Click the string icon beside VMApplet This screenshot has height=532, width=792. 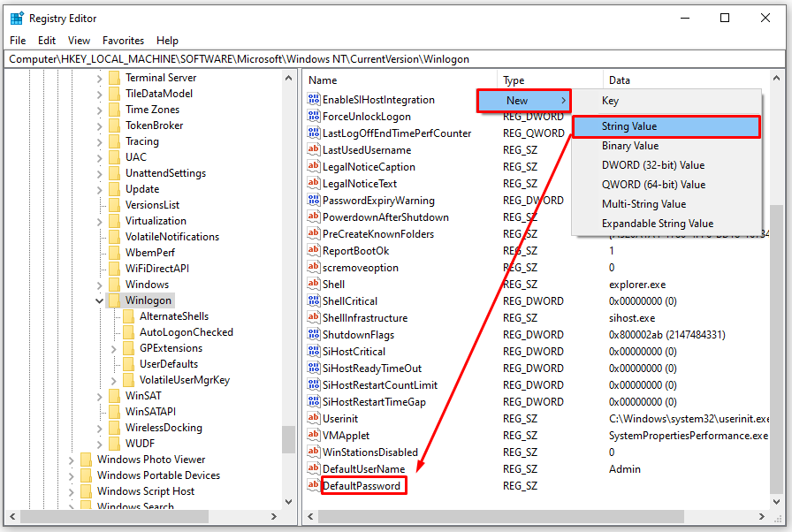point(313,435)
